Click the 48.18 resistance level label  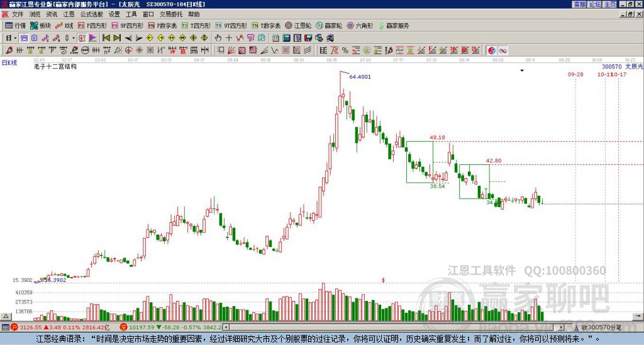[x=438, y=137]
